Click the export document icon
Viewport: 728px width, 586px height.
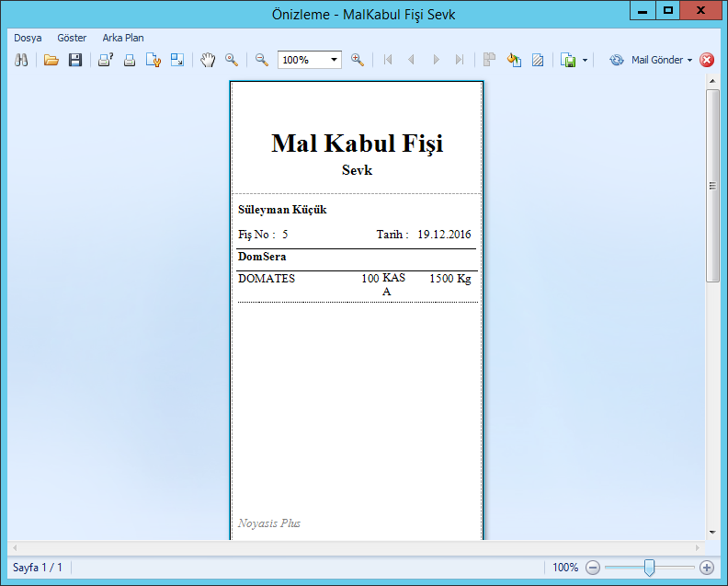(x=568, y=60)
